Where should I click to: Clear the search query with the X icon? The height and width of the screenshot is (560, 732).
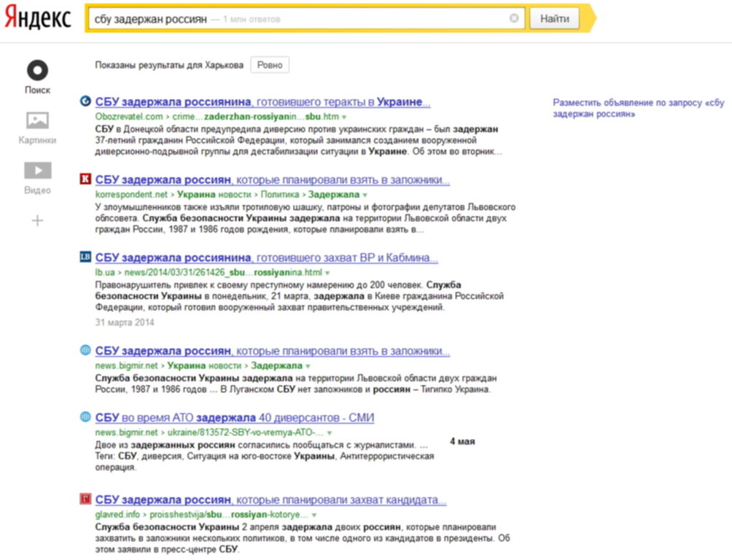514,18
